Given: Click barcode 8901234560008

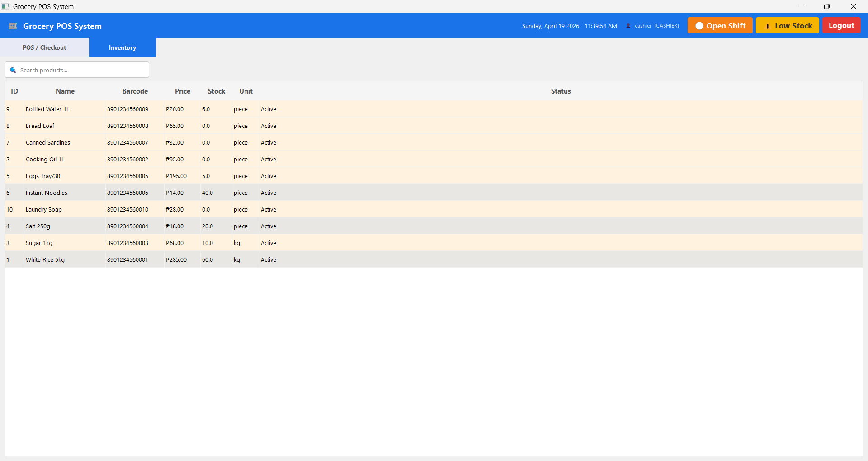Looking at the screenshot, I should tap(127, 126).
